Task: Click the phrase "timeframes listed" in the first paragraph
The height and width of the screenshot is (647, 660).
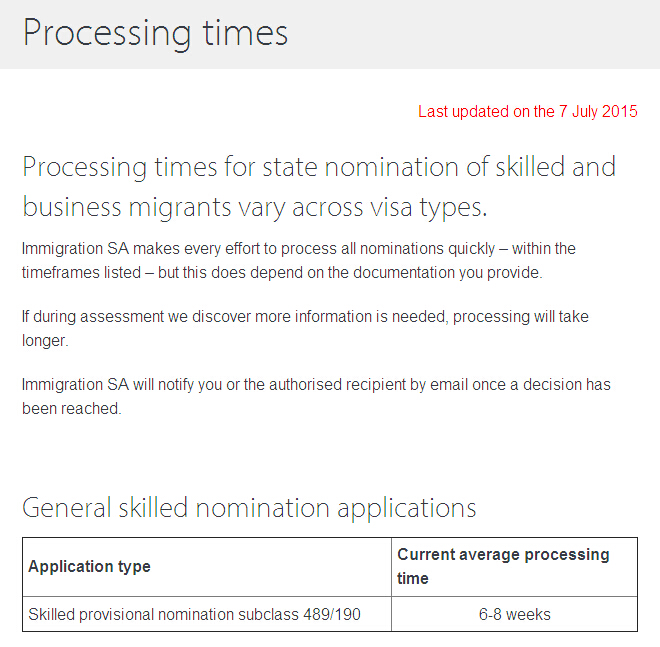Action: pos(79,272)
